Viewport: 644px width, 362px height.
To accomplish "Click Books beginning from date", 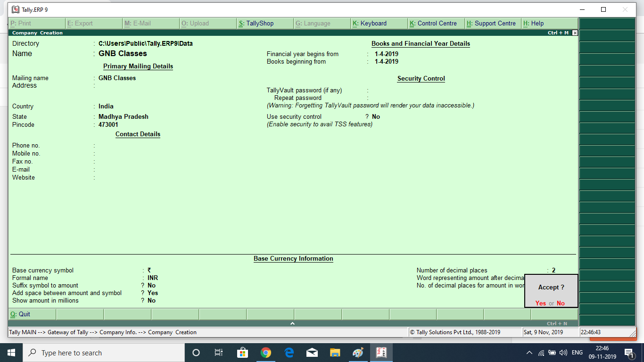I will [387, 61].
